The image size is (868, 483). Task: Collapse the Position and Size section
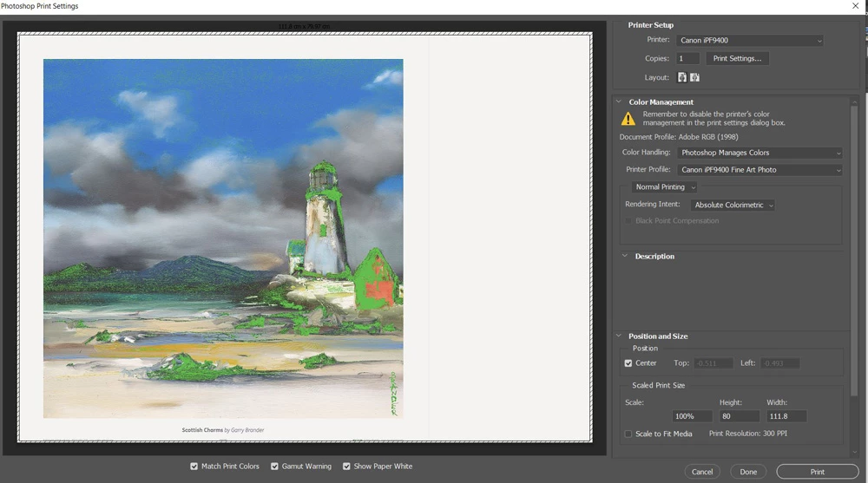(x=619, y=336)
